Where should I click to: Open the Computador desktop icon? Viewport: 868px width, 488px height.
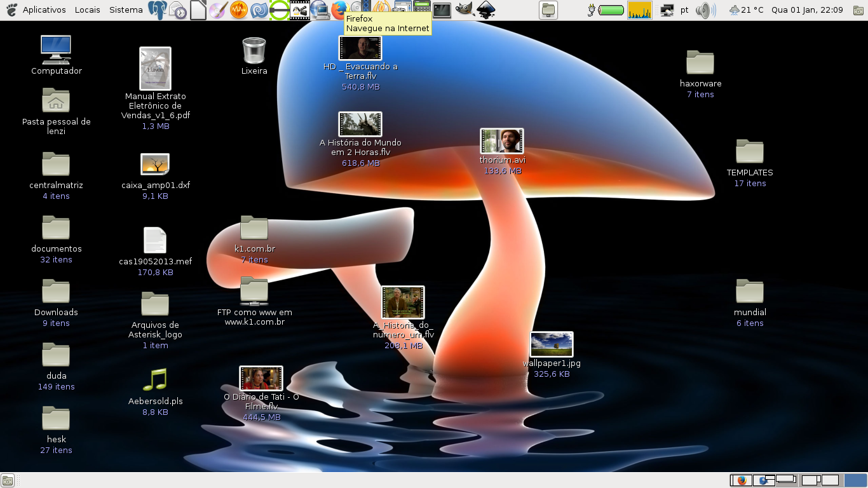coord(56,50)
